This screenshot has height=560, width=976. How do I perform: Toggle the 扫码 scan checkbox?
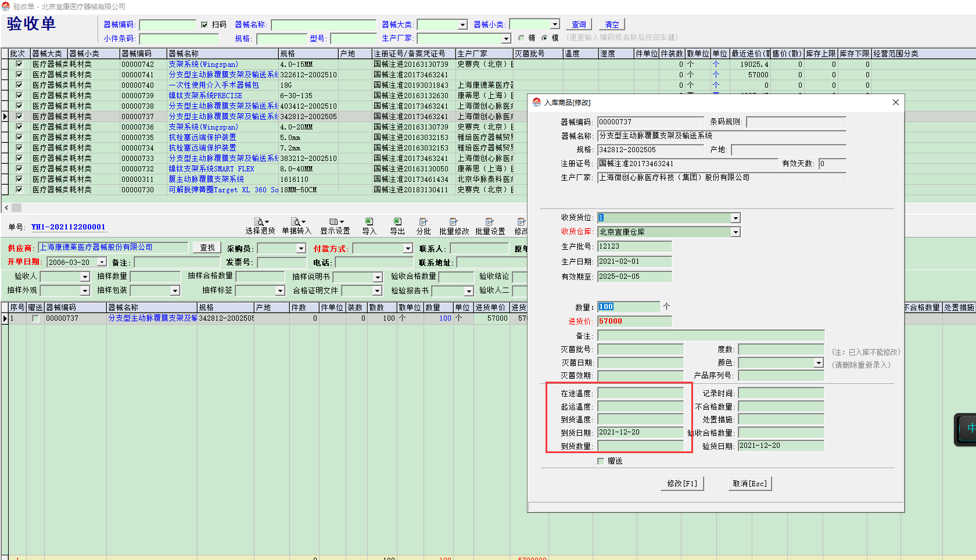(x=204, y=24)
